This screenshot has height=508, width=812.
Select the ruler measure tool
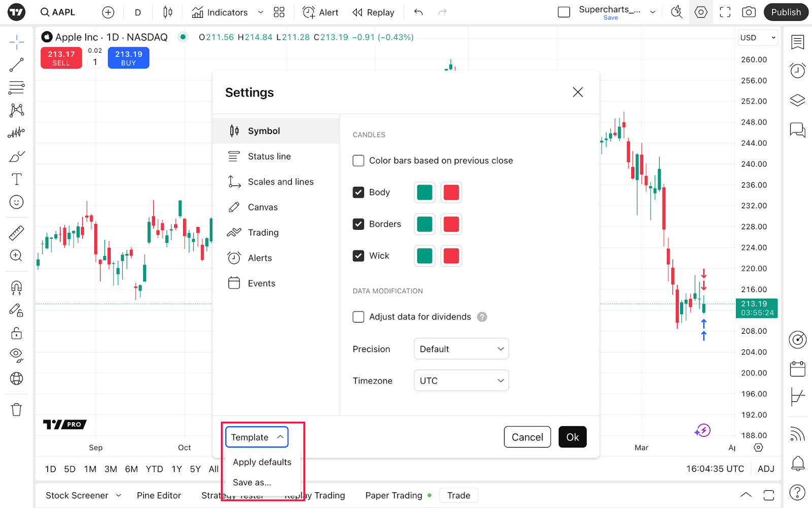[17, 233]
